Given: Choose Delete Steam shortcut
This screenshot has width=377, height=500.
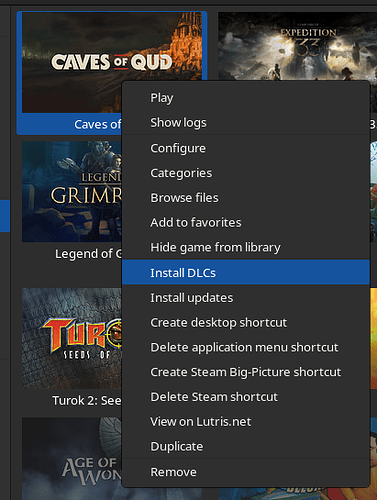Looking at the screenshot, I should coord(246,397).
